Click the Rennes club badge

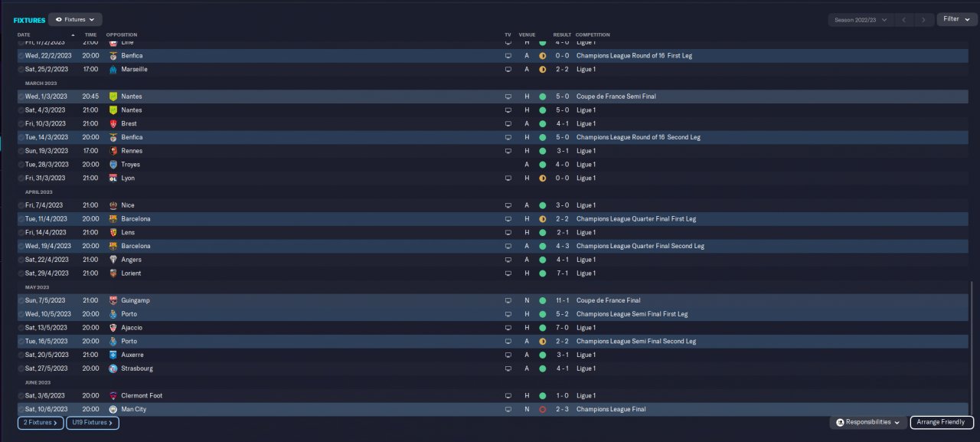(113, 151)
